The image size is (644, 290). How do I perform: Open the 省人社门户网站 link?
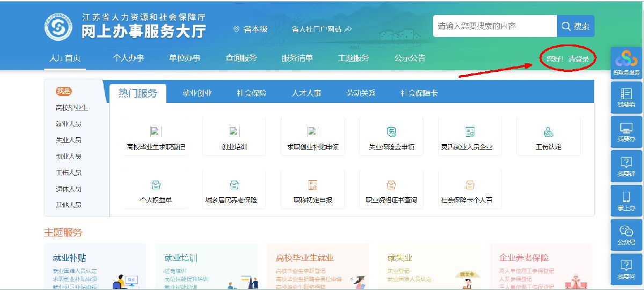click(x=321, y=29)
